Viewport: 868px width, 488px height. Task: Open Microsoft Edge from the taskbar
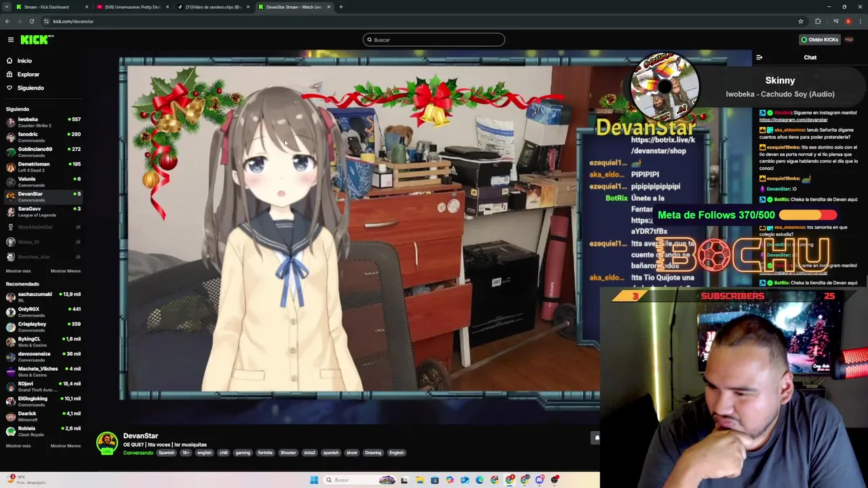[x=479, y=480]
